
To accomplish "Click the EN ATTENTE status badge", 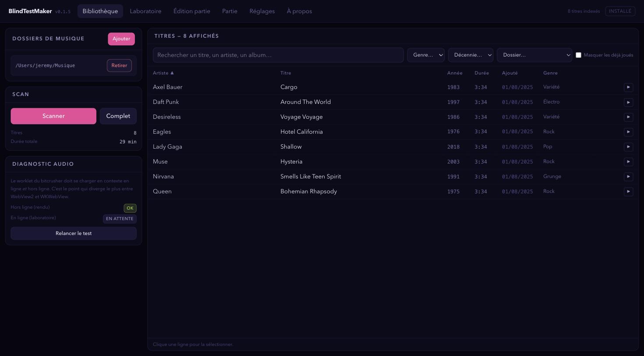I will coord(120,219).
